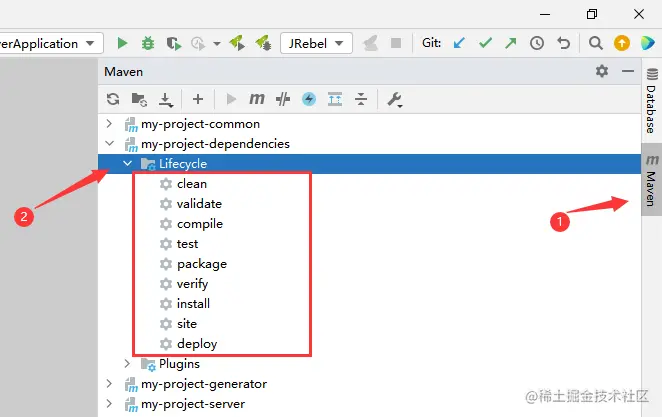Generate sources and update folders icon

(139, 100)
